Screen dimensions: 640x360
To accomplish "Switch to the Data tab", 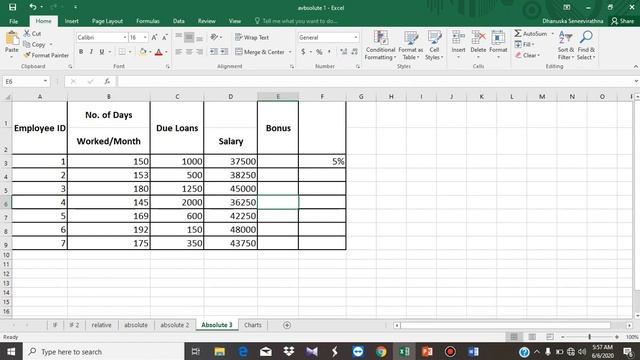I will click(179, 21).
